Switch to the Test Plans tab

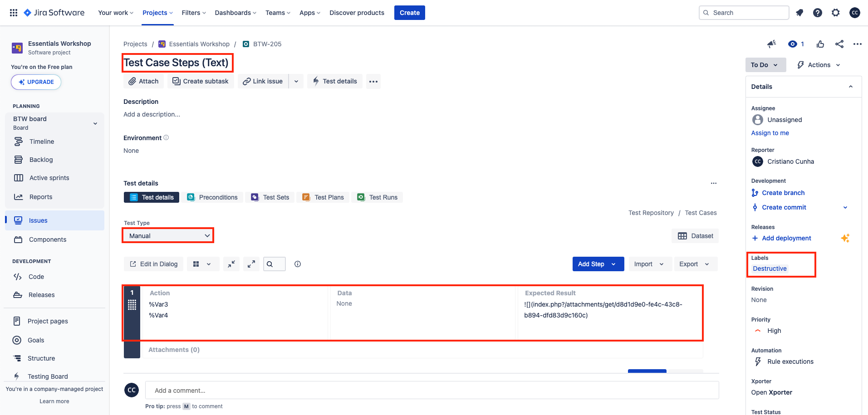click(x=324, y=197)
